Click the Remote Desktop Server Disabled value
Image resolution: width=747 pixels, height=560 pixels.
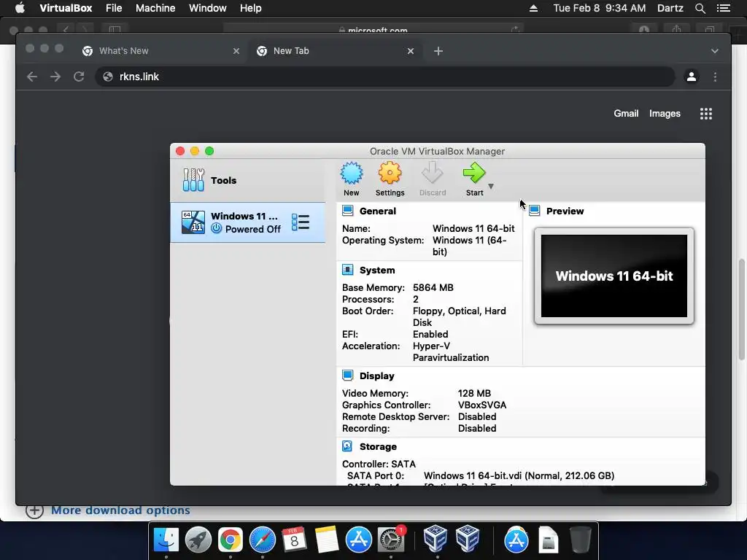[x=477, y=416]
